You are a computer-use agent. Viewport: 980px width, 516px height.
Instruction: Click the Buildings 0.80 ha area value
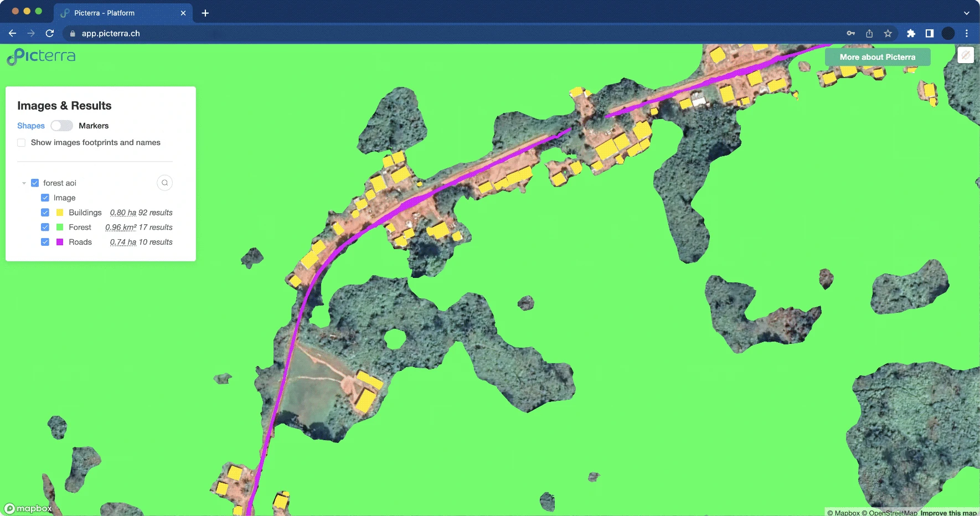click(x=123, y=213)
